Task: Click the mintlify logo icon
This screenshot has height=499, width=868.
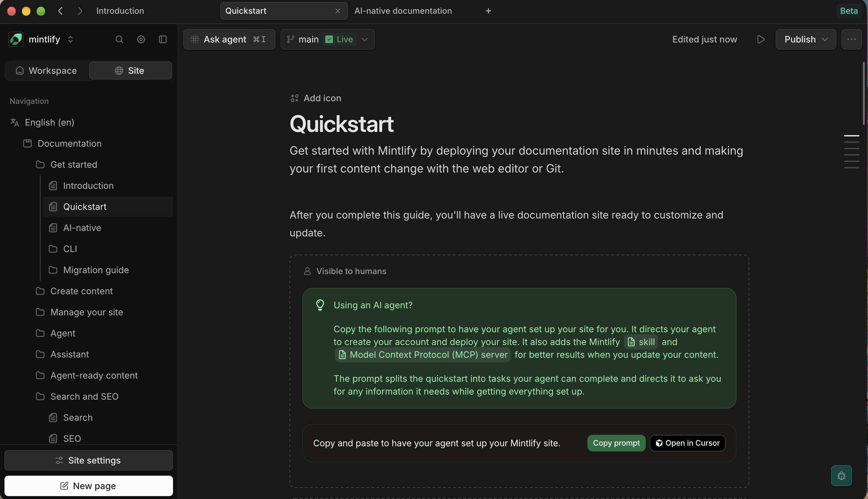Action: [16, 39]
